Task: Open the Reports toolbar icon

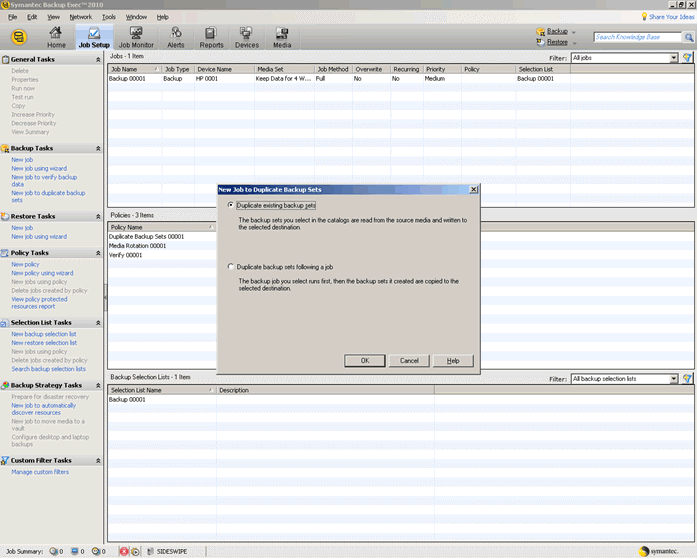Action: [211, 37]
